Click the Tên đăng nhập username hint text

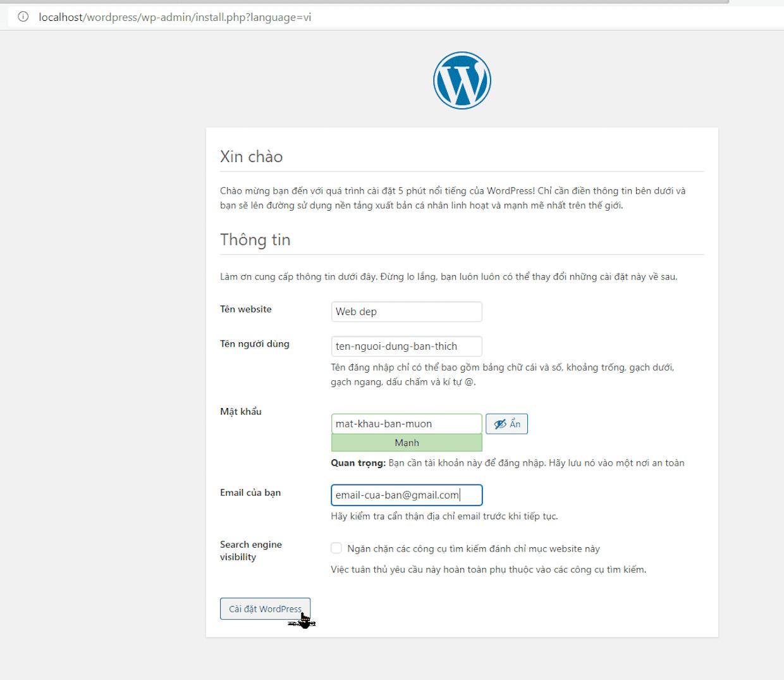pyautogui.click(x=503, y=374)
